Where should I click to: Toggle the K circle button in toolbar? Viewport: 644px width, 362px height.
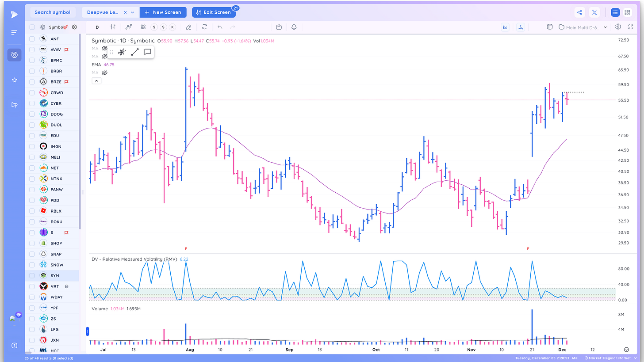(172, 27)
